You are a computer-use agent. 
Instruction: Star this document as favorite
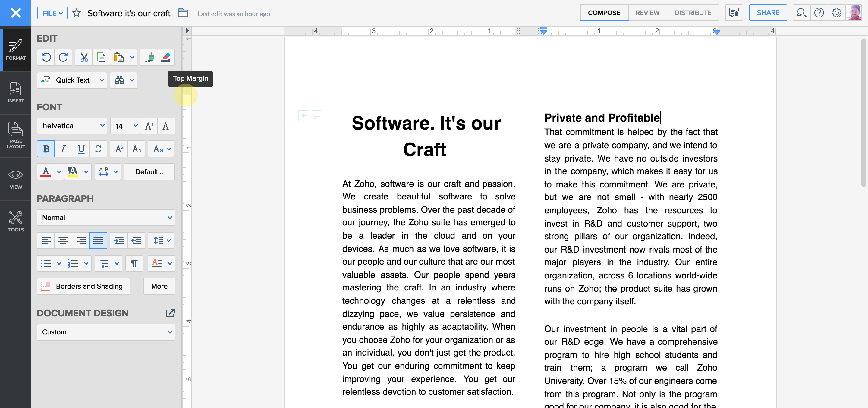click(x=77, y=13)
